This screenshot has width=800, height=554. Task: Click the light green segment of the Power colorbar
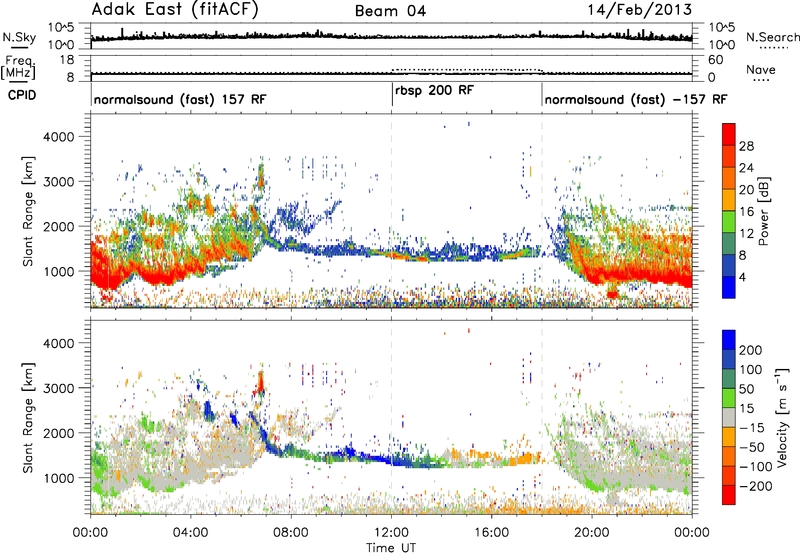click(x=729, y=221)
